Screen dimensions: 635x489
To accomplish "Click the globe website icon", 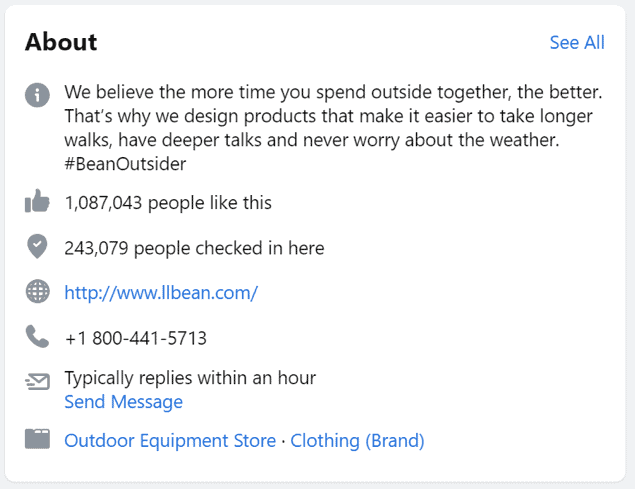I will 37,292.
